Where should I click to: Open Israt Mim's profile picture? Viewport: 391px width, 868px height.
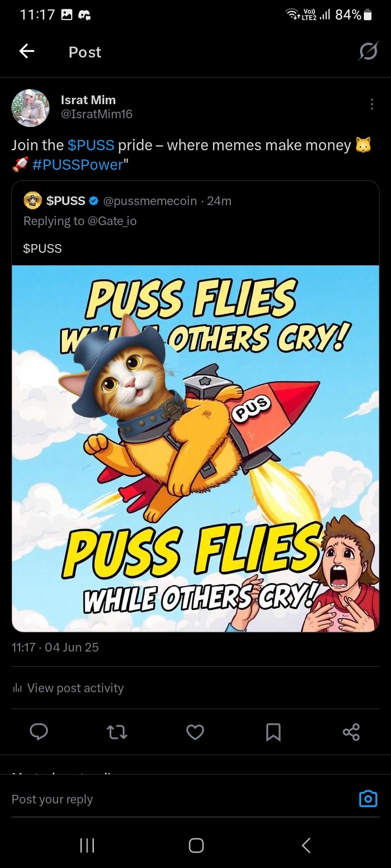click(30, 108)
